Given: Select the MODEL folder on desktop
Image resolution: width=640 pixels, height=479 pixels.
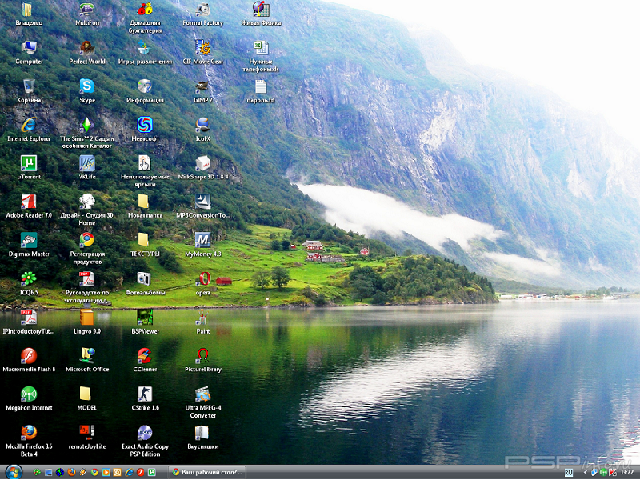Looking at the screenshot, I should click(x=86, y=394).
